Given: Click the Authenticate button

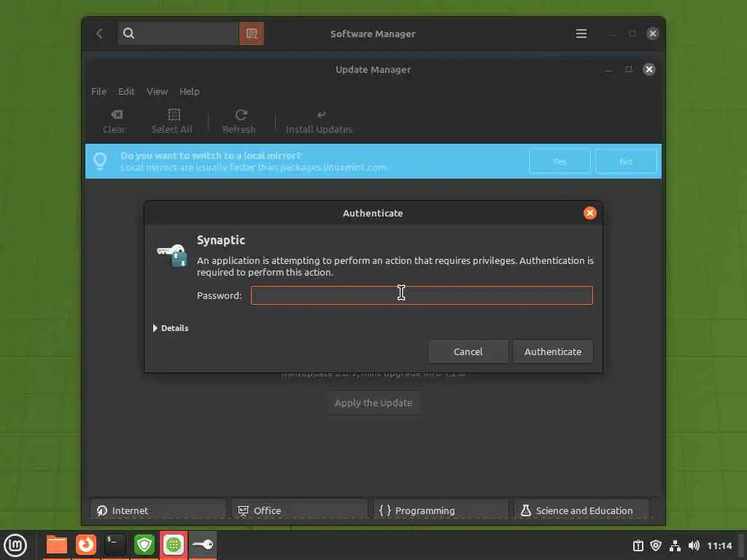Looking at the screenshot, I should point(553,351).
